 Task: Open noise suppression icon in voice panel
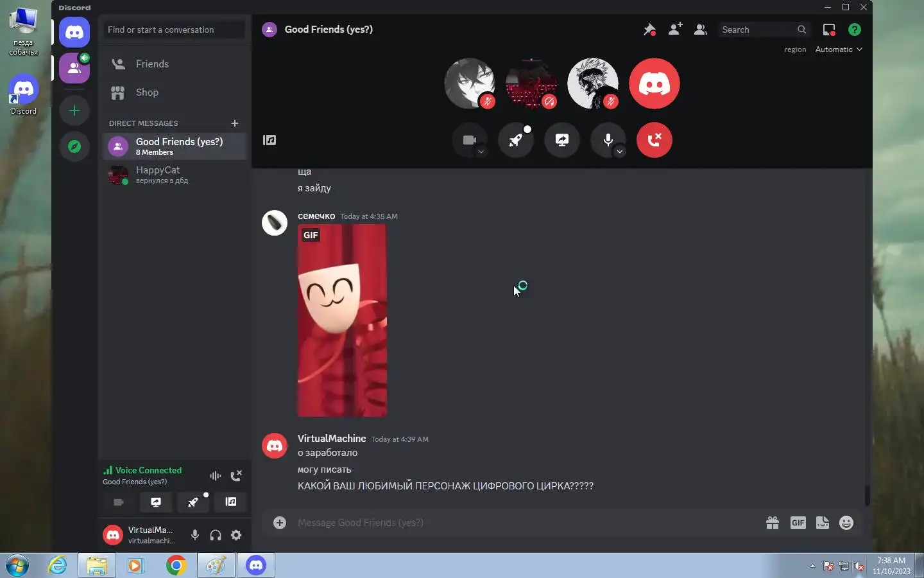point(216,476)
